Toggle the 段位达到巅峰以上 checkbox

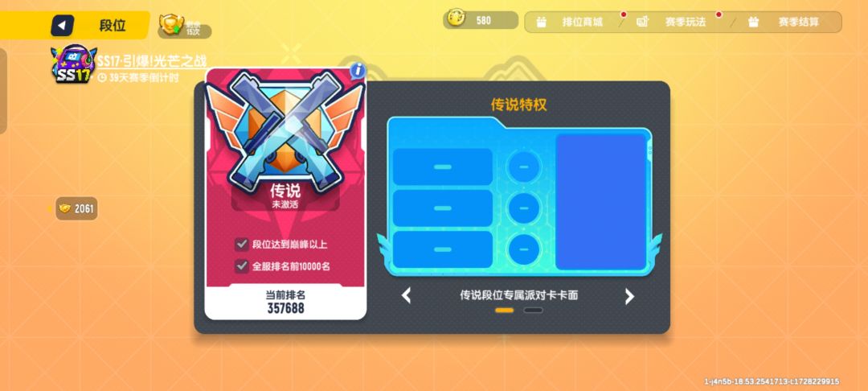[x=242, y=245]
